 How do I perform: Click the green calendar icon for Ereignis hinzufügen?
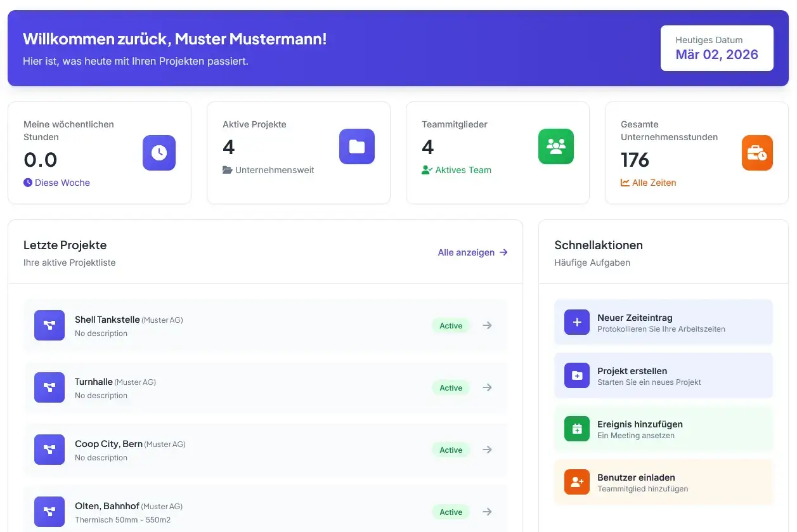click(x=577, y=429)
